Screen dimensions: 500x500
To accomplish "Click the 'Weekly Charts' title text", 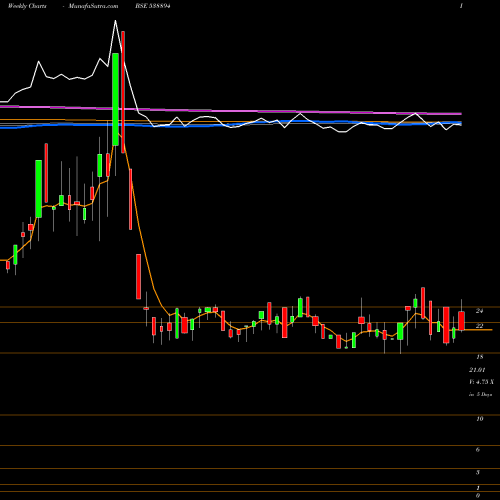I will tap(27, 6).
